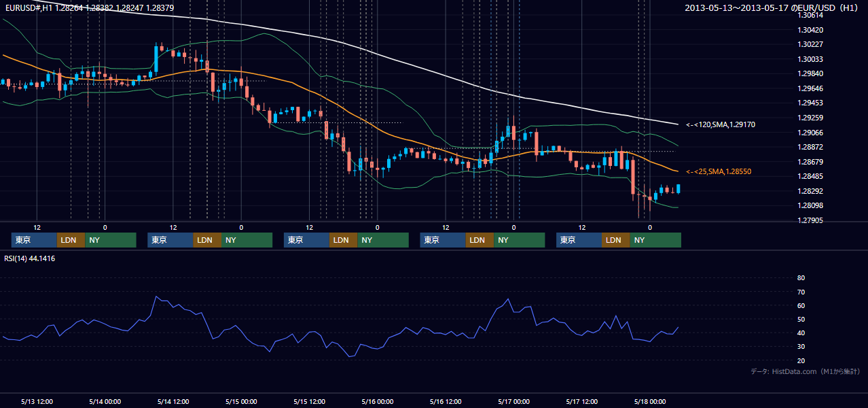This screenshot has width=868, height=408.
Task: Click price axis value 1.29259
Action: coord(810,118)
